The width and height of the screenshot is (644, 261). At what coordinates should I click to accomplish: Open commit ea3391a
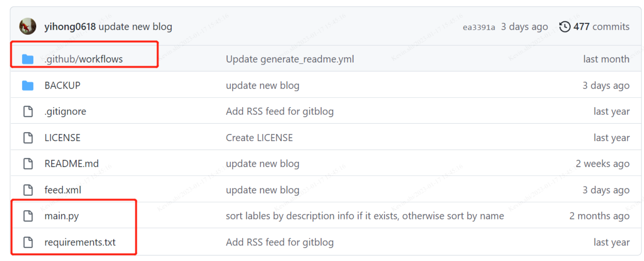pyautogui.click(x=479, y=27)
